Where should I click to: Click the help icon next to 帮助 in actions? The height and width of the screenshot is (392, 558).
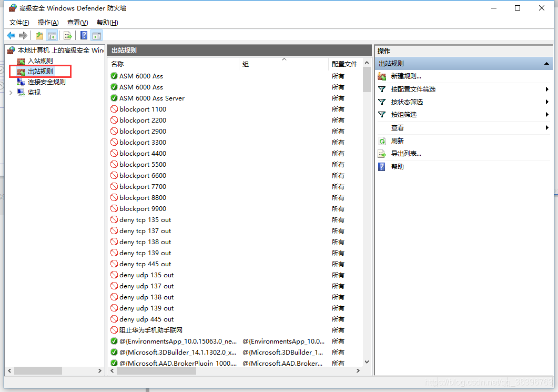coord(381,167)
